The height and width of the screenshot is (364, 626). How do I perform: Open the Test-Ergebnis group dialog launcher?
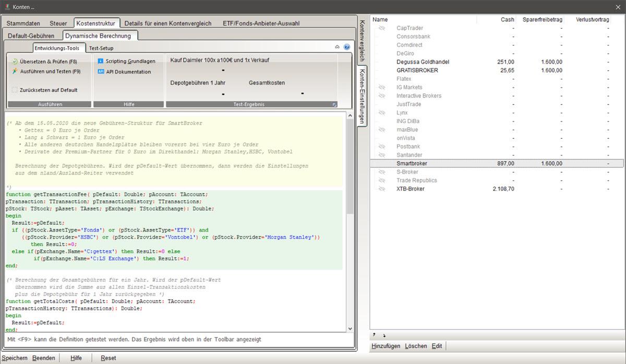335,105
